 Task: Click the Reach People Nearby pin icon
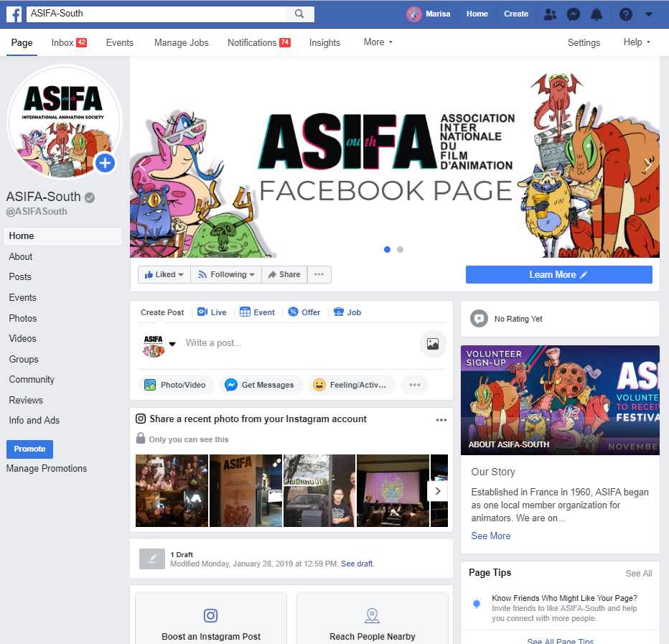[372, 615]
